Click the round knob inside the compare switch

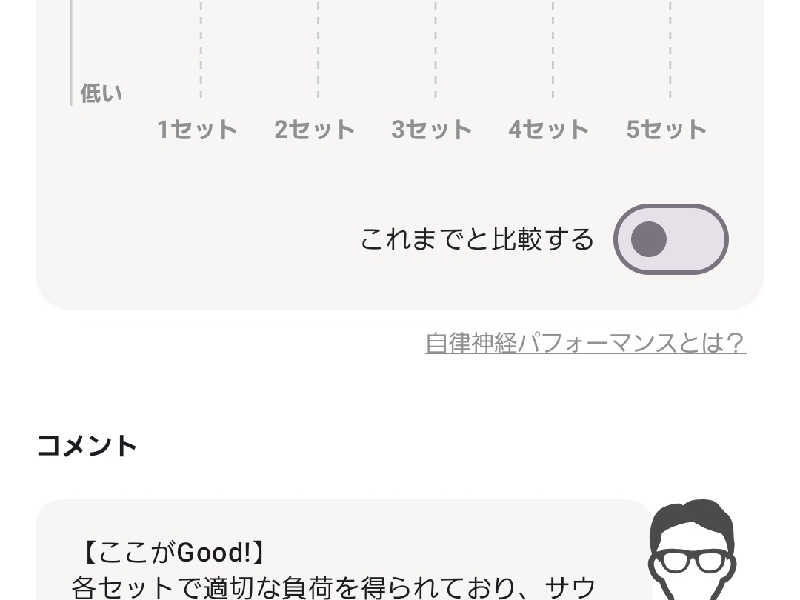(649, 239)
